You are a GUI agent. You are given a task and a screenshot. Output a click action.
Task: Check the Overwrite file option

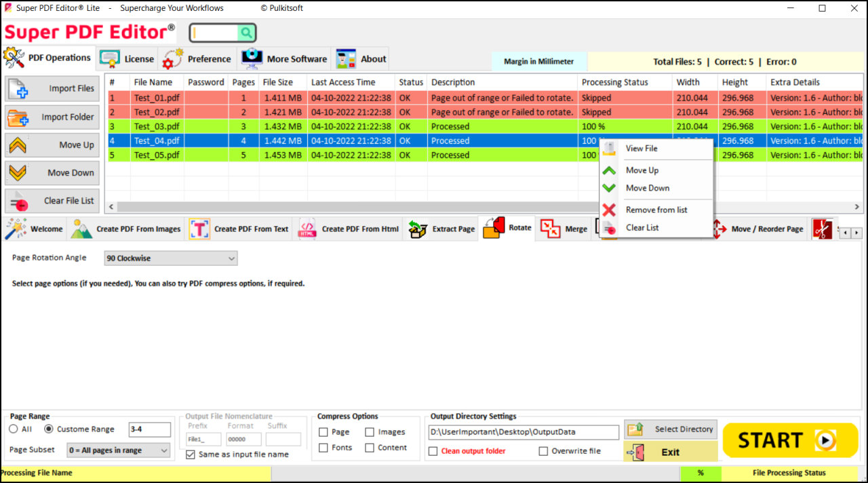pos(543,450)
